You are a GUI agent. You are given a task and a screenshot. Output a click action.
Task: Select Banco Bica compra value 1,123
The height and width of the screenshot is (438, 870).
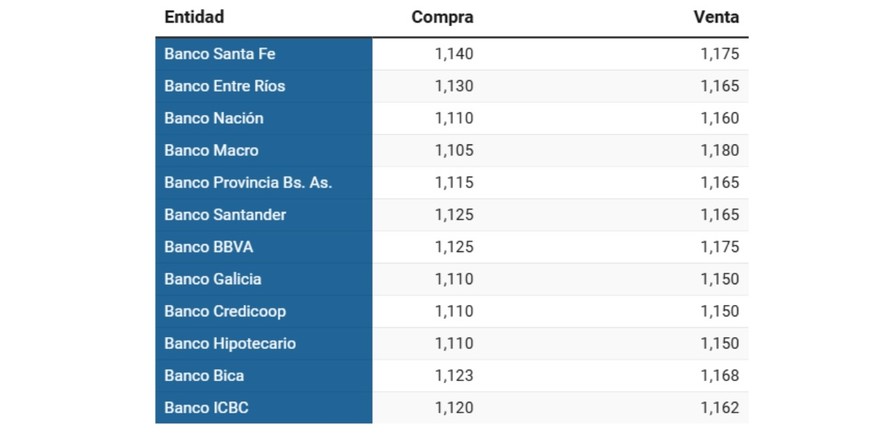pyautogui.click(x=454, y=376)
